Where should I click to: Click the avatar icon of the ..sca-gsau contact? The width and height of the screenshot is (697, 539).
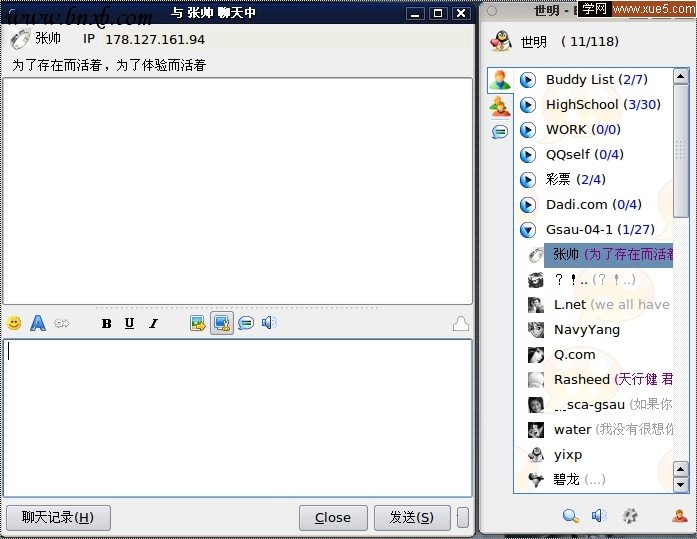pyautogui.click(x=536, y=405)
